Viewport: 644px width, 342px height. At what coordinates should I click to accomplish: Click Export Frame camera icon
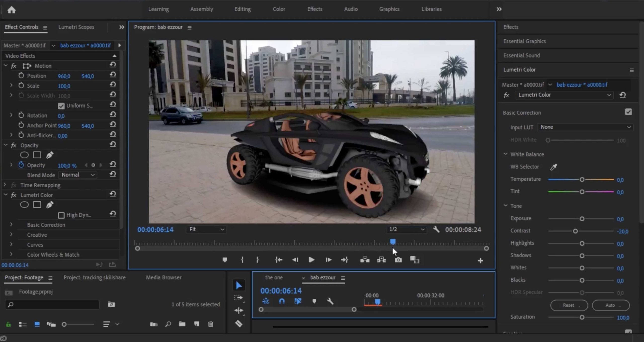tap(398, 260)
